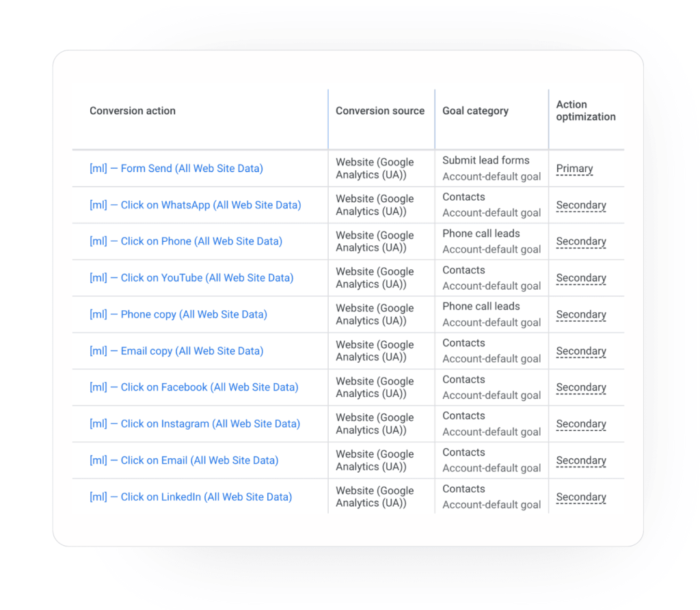Change Click on YouTube optimization setting
Image resolution: width=700 pixels, height=610 pixels.
[580, 278]
